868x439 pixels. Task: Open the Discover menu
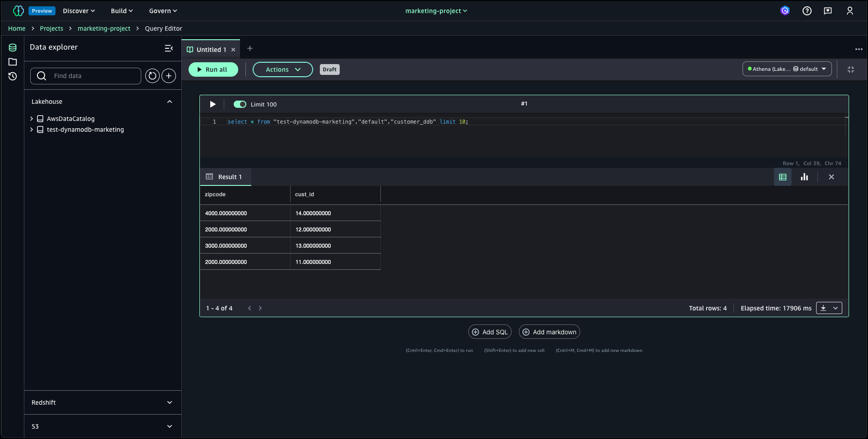point(79,11)
